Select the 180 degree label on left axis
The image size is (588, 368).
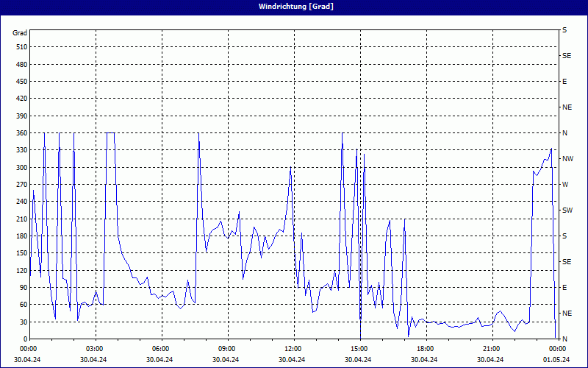click(20, 236)
